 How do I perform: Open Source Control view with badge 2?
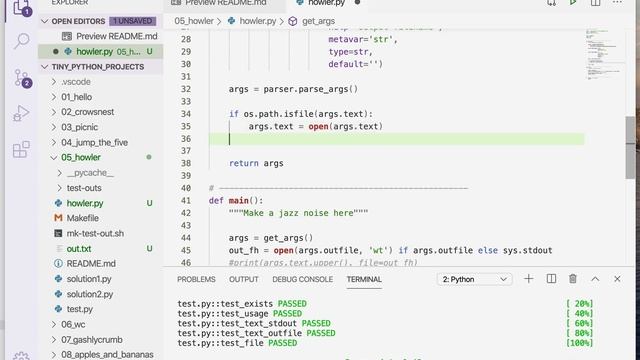pos(22,78)
